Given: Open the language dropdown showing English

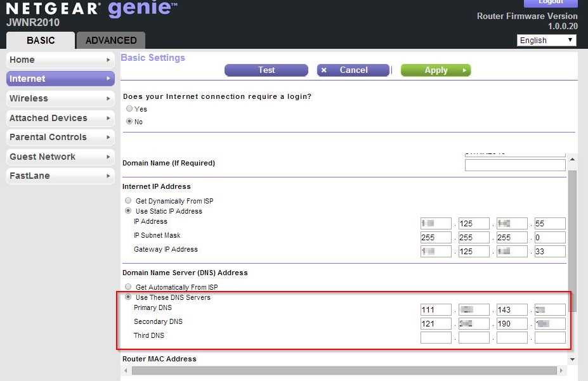Looking at the screenshot, I should pos(546,40).
